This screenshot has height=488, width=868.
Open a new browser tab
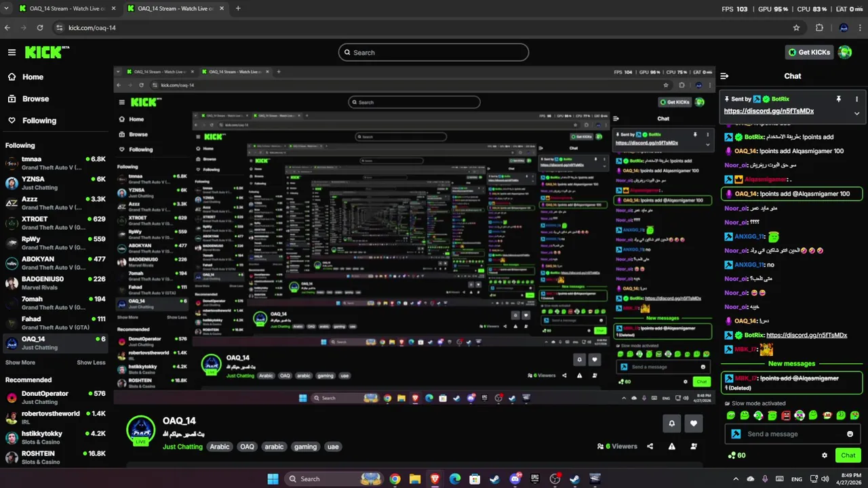(238, 9)
